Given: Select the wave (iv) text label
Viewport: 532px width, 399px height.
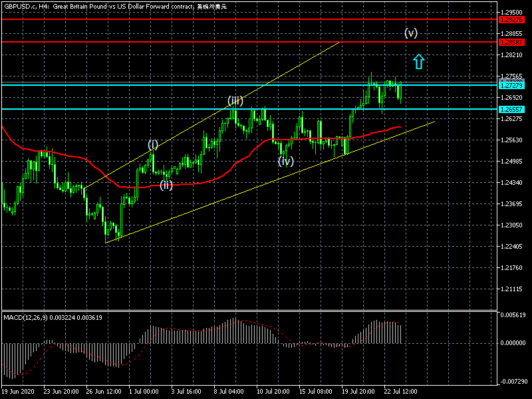Looking at the screenshot, I should click(286, 160).
